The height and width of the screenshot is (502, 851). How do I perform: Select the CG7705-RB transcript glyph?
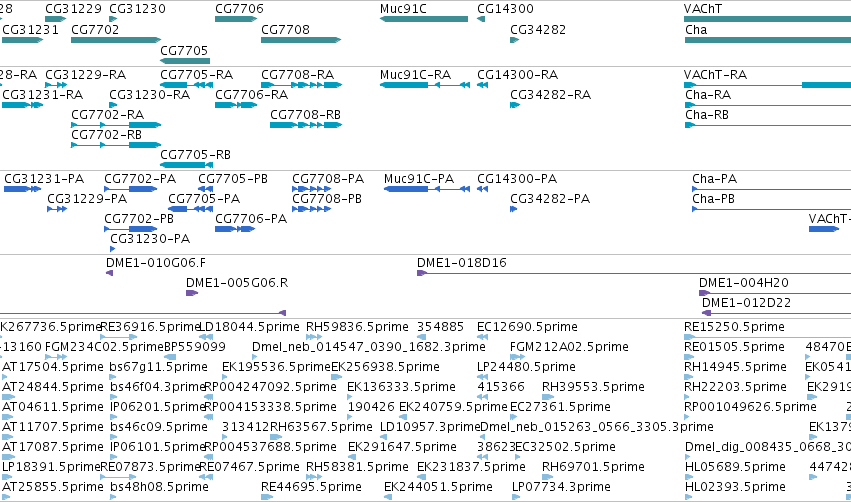point(187,165)
